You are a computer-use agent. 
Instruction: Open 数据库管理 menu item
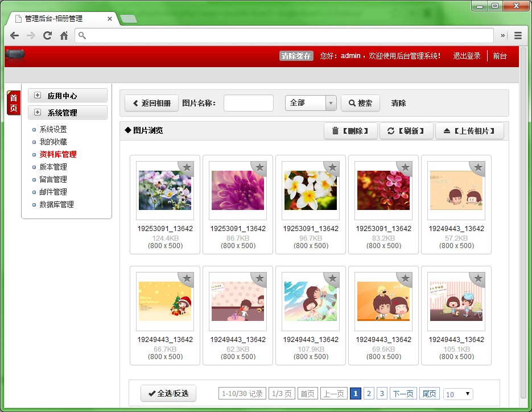pos(56,205)
